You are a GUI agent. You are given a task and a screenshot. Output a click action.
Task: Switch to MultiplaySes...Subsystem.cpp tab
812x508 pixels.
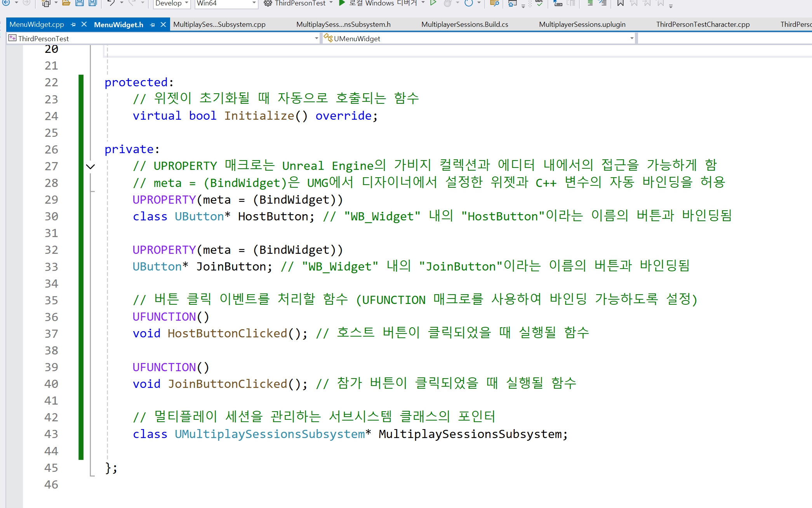click(219, 24)
